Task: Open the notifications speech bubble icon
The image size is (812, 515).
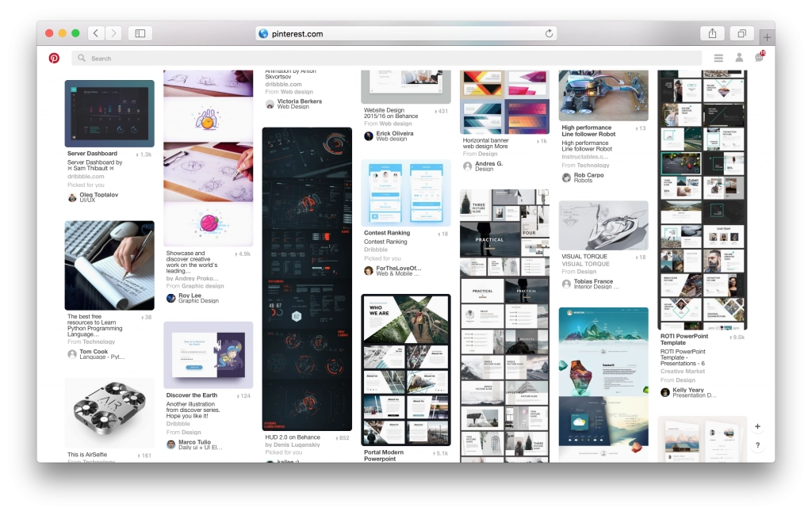Action: [759, 57]
